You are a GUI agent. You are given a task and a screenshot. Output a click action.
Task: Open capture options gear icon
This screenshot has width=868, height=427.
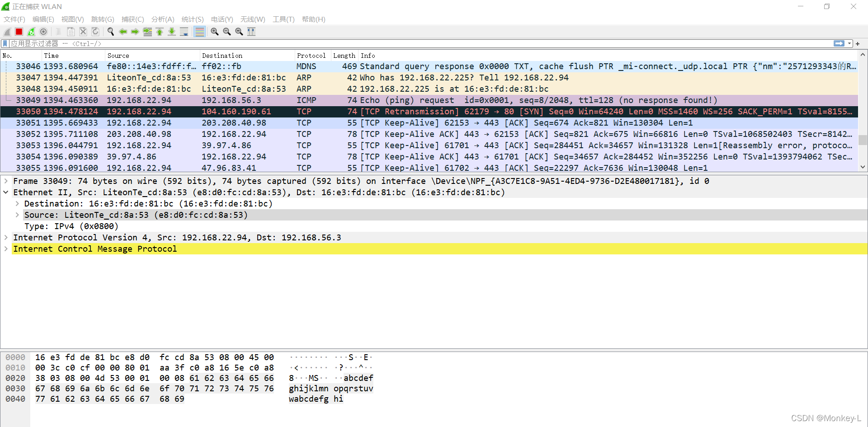pos(43,32)
